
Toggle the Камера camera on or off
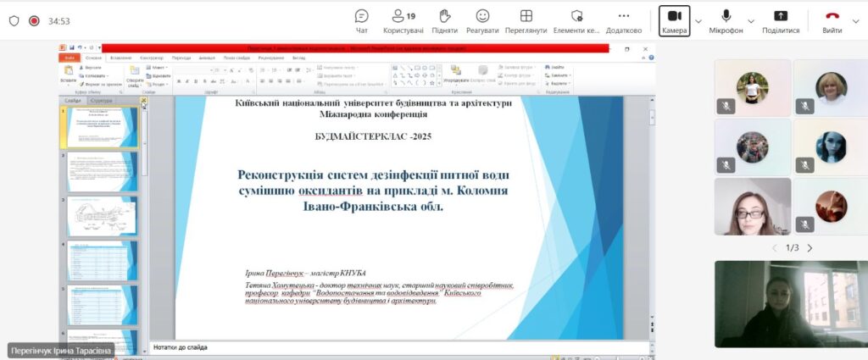pyautogui.click(x=675, y=20)
